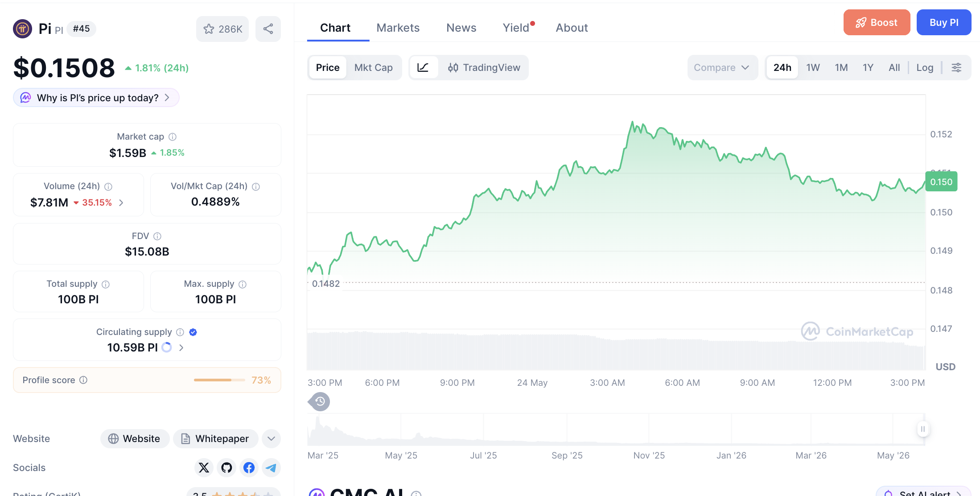The width and height of the screenshot is (980, 496).
Task: Select the 1W time range
Action: click(x=813, y=68)
